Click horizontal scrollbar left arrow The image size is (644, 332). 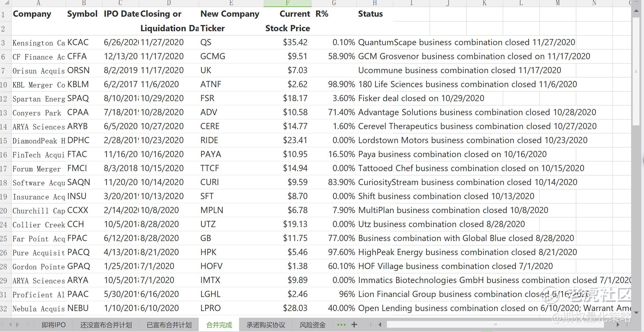380,325
